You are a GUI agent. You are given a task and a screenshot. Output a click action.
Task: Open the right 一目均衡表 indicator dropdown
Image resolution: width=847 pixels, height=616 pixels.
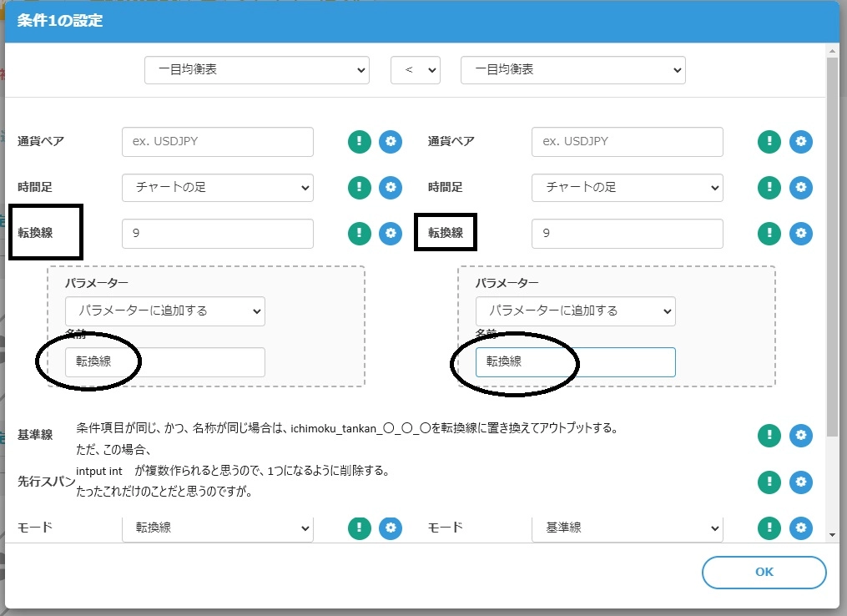point(572,70)
